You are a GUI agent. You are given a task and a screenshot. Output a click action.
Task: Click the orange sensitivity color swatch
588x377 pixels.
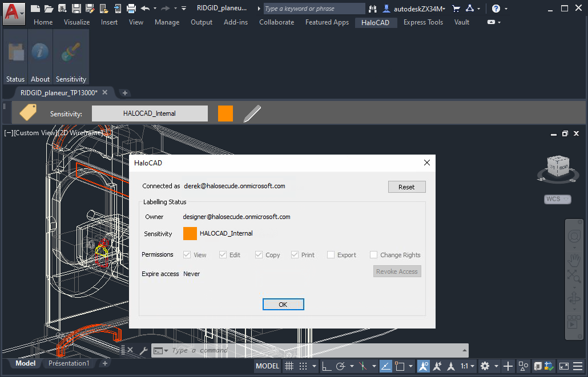(225, 113)
